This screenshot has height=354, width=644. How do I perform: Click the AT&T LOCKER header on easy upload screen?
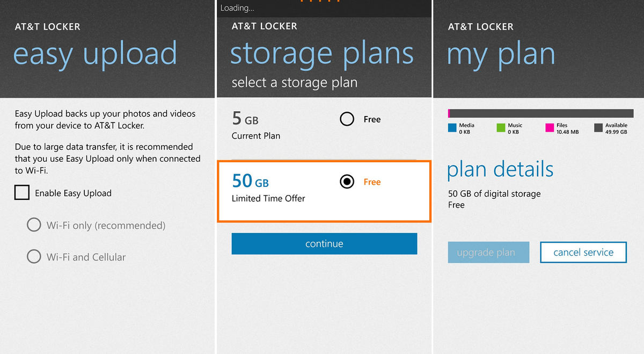point(47,26)
